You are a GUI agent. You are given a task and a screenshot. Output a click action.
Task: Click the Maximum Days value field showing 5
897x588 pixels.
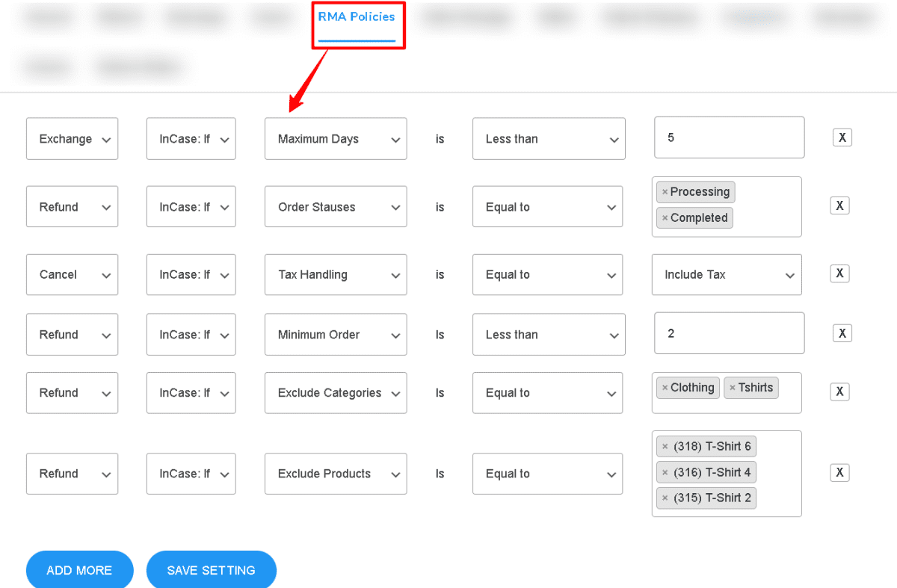(728, 137)
